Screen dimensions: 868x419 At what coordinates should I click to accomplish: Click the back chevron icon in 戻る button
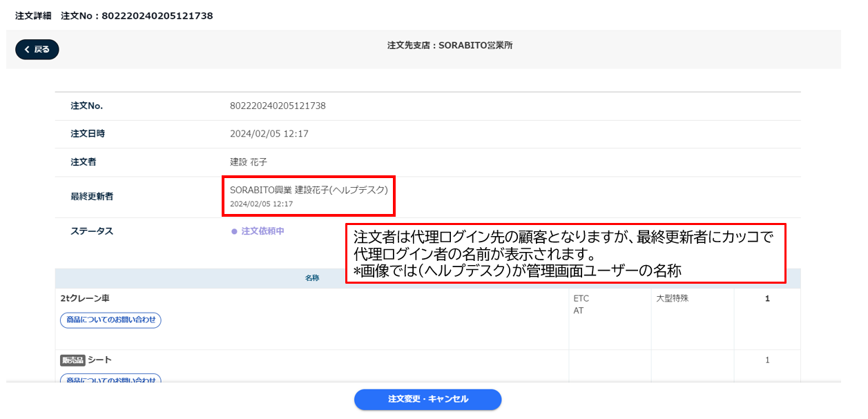click(27, 50)
